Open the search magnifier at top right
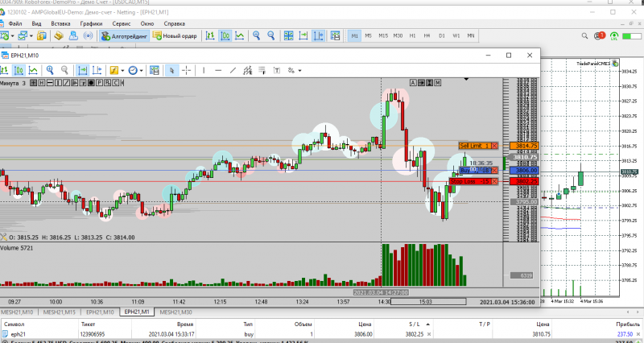This screenshot has width=644, height=343. [584, 36]
